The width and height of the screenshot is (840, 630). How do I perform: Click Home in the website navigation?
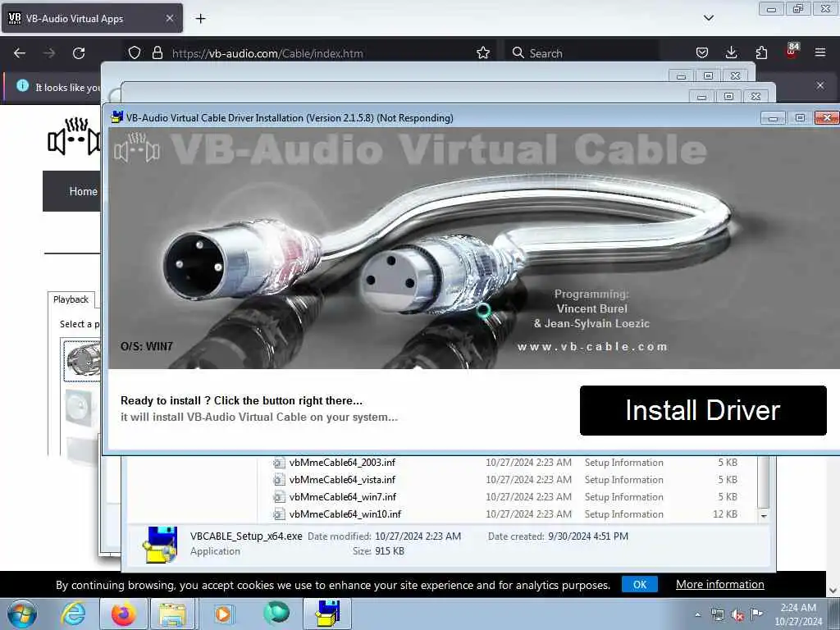[83, 191]
